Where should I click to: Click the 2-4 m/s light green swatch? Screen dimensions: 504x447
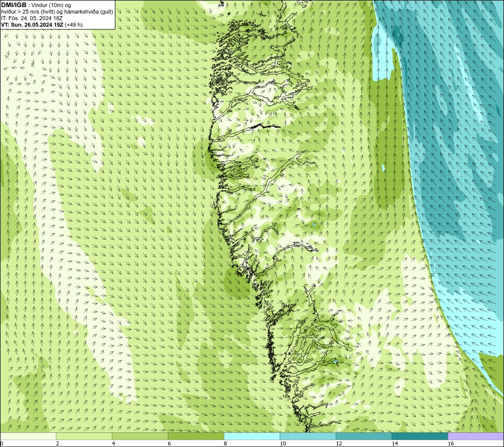pyautogui.click(x=84, y=436)
